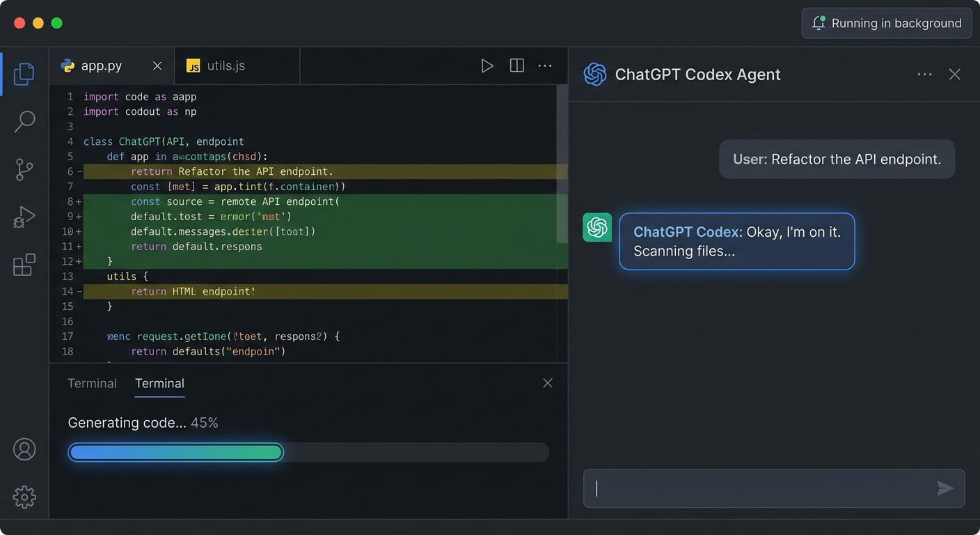This screenshot has width=980, height=535.
Task: Click the macOS green fullscreen window button
Action: click(x=57, y=23)
